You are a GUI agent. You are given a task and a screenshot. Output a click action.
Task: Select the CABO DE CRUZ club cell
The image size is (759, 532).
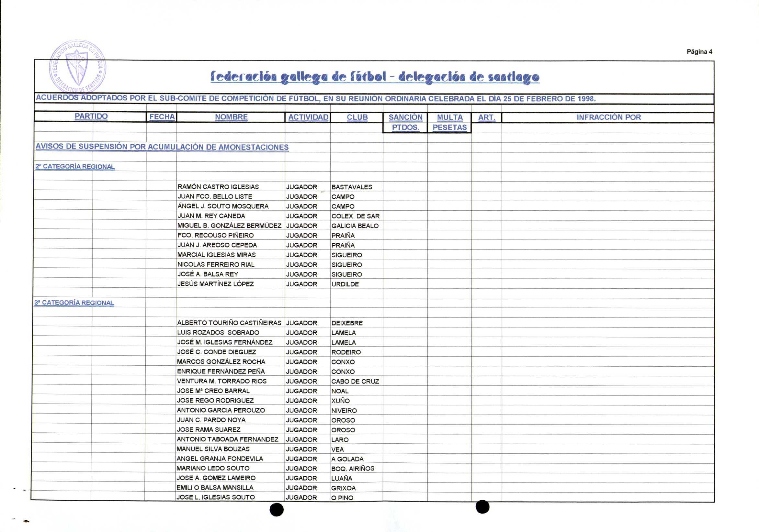pyautogui.click(x=355, y=381)
